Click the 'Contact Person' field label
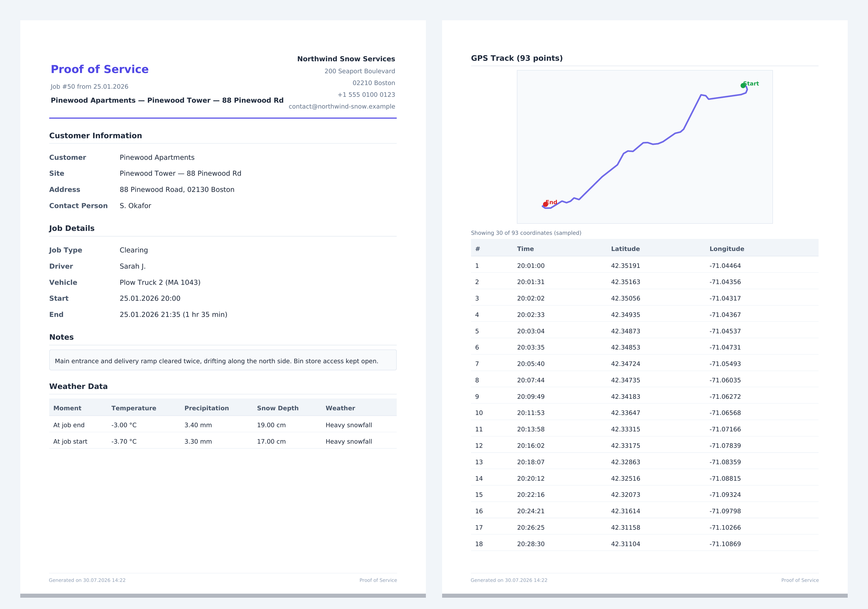This screenshot has width=868, height=609. click(78, 206)
